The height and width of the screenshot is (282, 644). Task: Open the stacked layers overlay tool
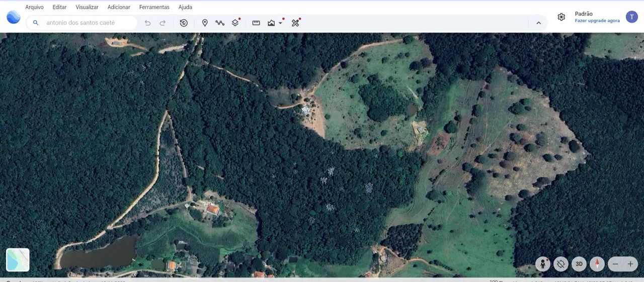tap(235, 23)
